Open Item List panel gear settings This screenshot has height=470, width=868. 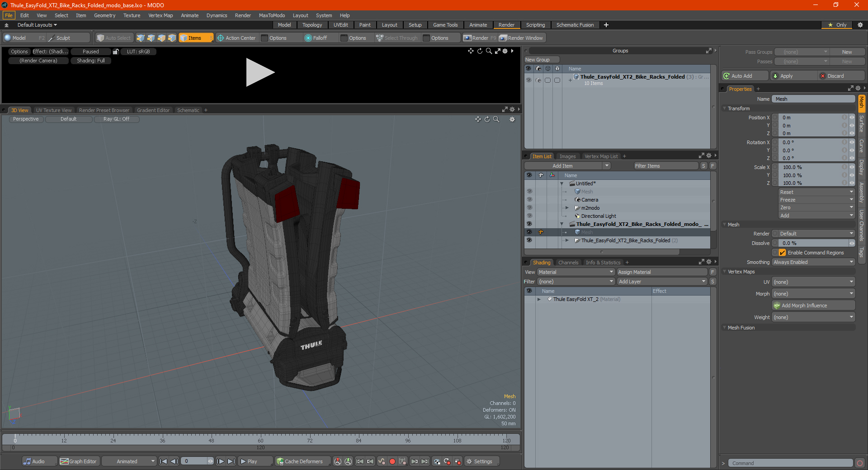709,155
